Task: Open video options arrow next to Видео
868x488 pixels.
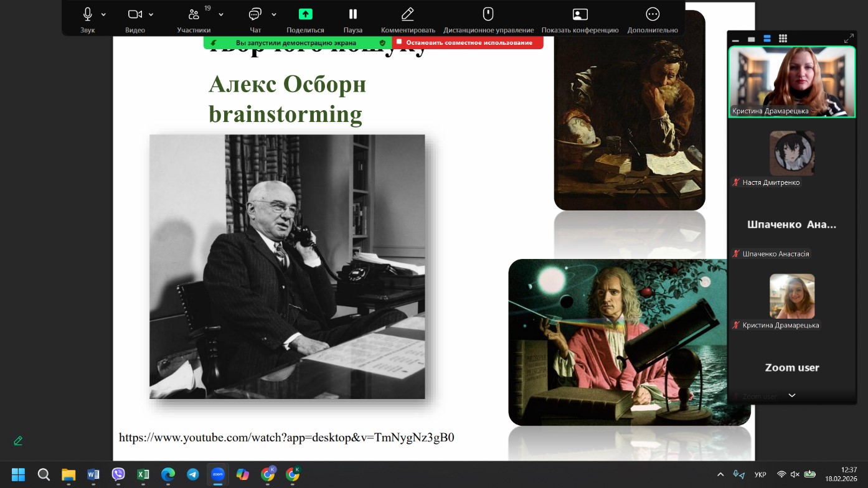Action: 151,14
